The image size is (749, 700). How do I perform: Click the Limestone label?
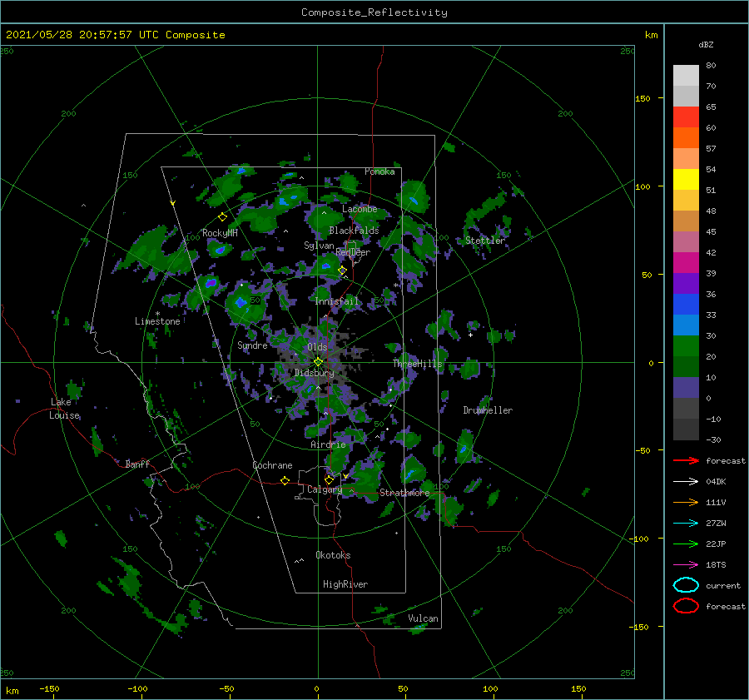(x=157, y=321)
